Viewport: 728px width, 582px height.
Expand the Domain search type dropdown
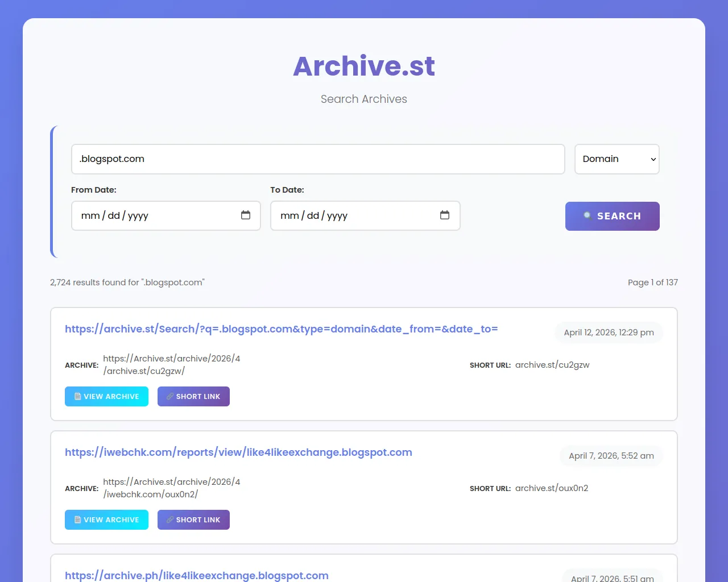617,159
